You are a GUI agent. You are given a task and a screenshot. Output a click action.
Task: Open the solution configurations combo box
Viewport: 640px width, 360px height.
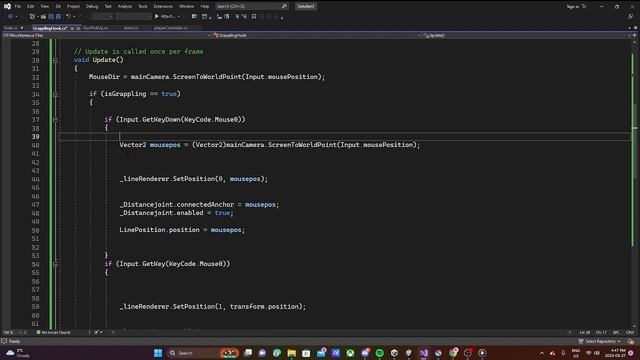[102, 16]
